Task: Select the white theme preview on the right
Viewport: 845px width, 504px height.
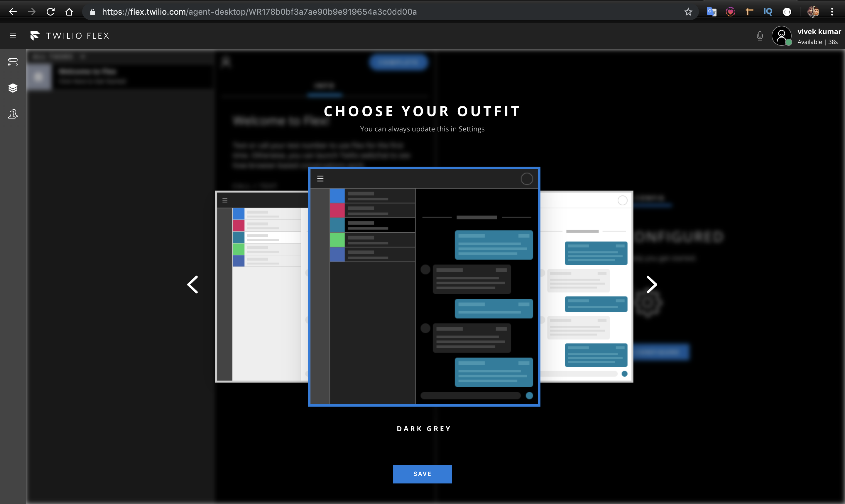Action: [587, 287]
